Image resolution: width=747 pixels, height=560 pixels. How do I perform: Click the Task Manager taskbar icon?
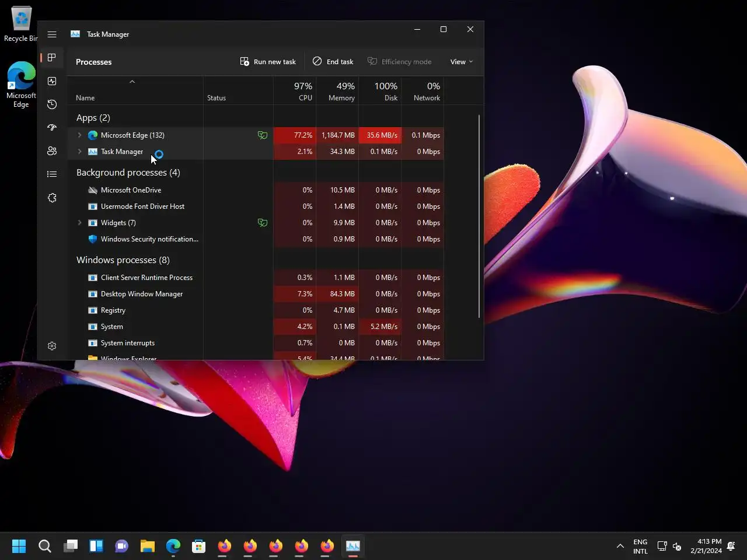pyautogui.click(x=353, y=546)
